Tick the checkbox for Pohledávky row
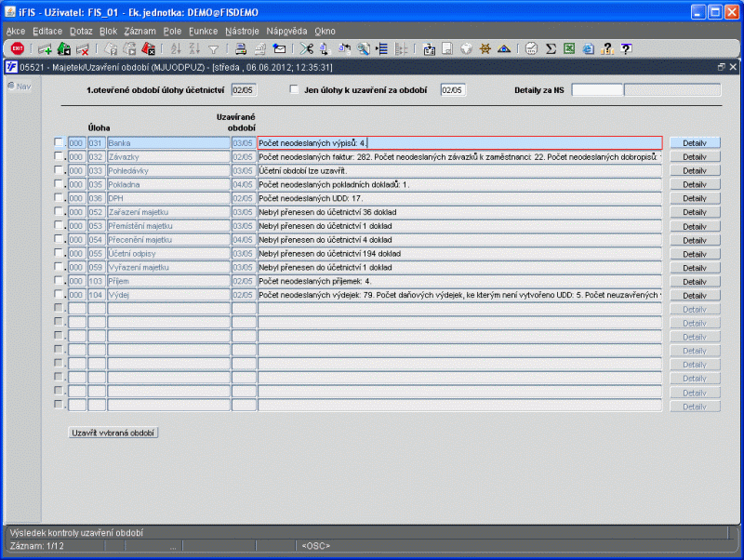Screen dimensions: 744x560 click(x=59, y=170)
